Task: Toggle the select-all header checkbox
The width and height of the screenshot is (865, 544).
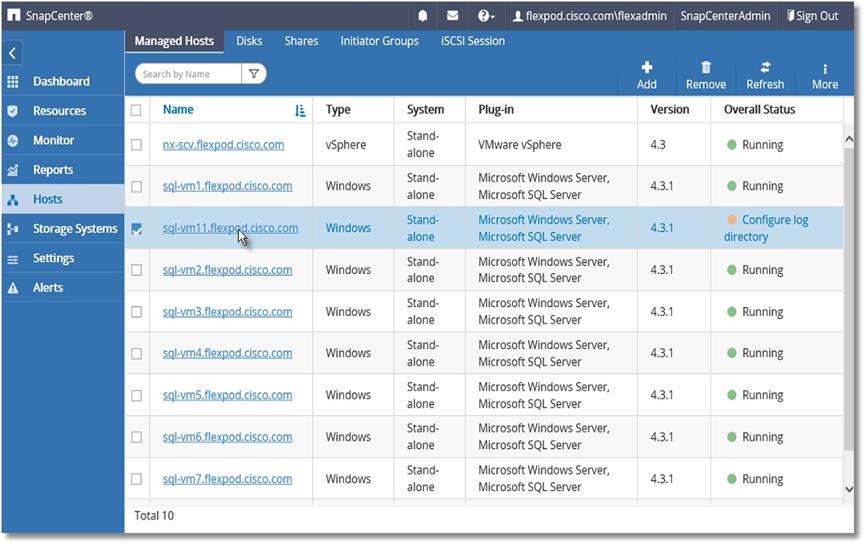Action: tap(136, 110)
